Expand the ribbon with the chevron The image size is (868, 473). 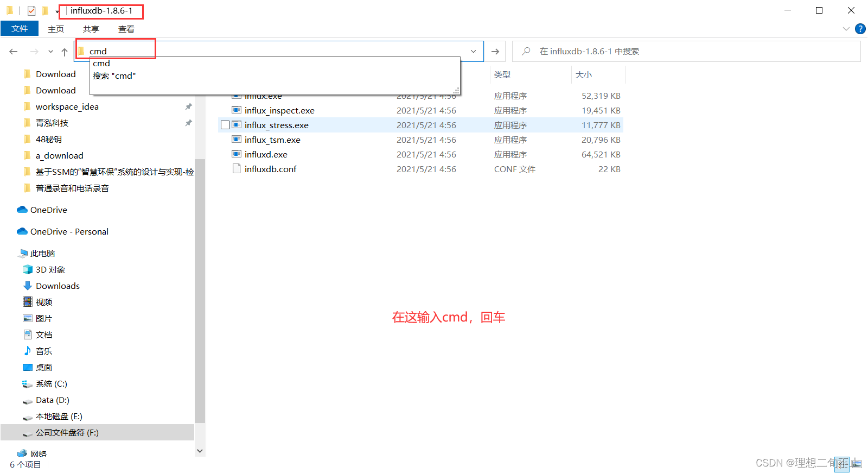click(846, 29)
